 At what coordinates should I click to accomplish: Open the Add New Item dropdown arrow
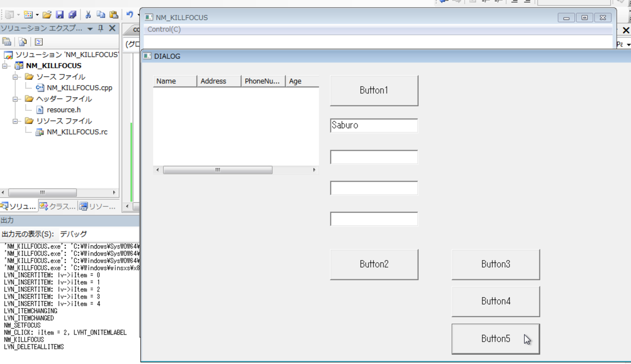(37, 15)
